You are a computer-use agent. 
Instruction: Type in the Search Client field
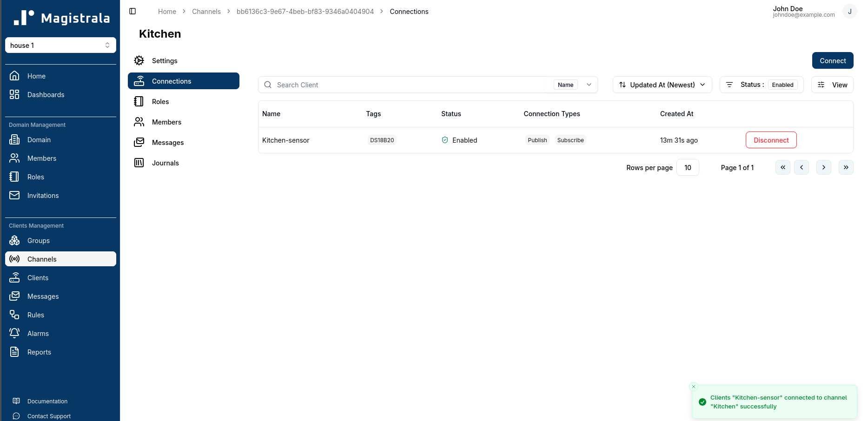pyautogui.click(x=404, y=85)
